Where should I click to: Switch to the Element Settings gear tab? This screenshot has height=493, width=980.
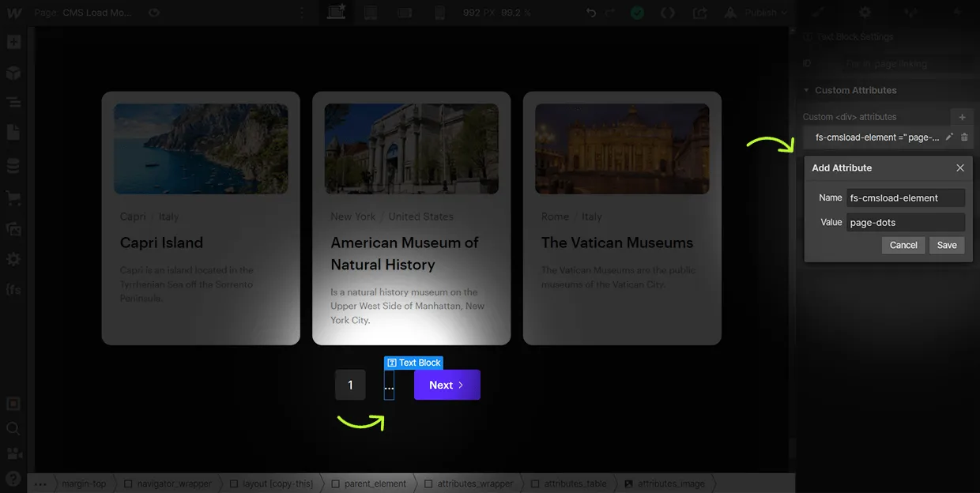(865, 13)
